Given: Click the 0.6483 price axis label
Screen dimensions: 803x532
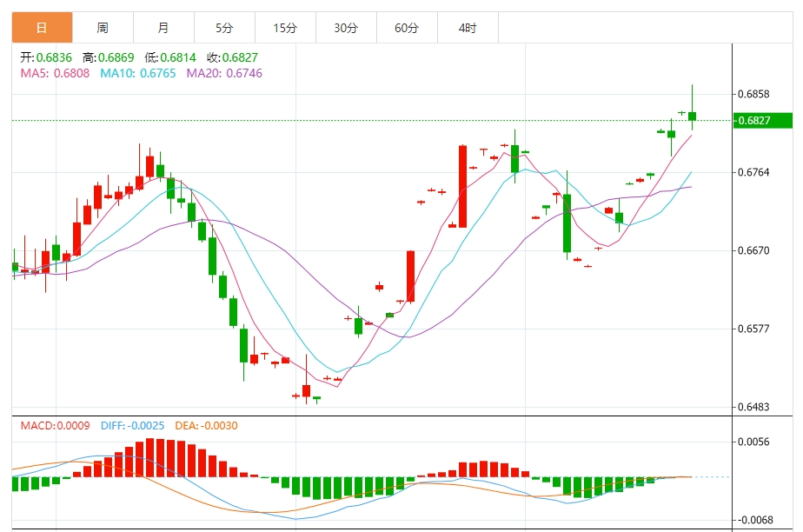Looking at the screenshot, I should tap(753, 407).
